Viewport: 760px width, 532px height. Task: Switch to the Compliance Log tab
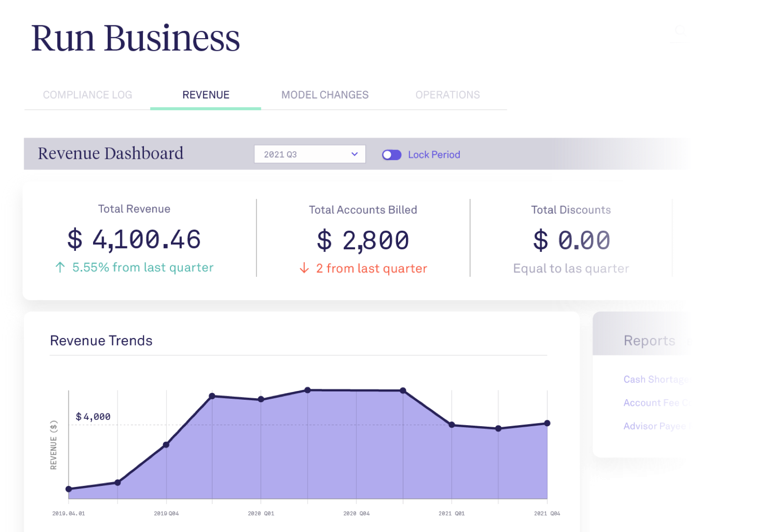87,95
